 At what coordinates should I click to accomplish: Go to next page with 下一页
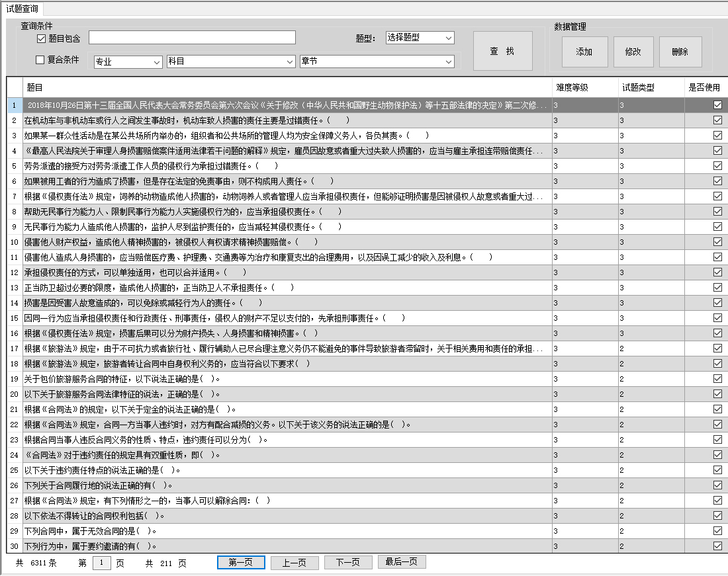coord(347,562)
